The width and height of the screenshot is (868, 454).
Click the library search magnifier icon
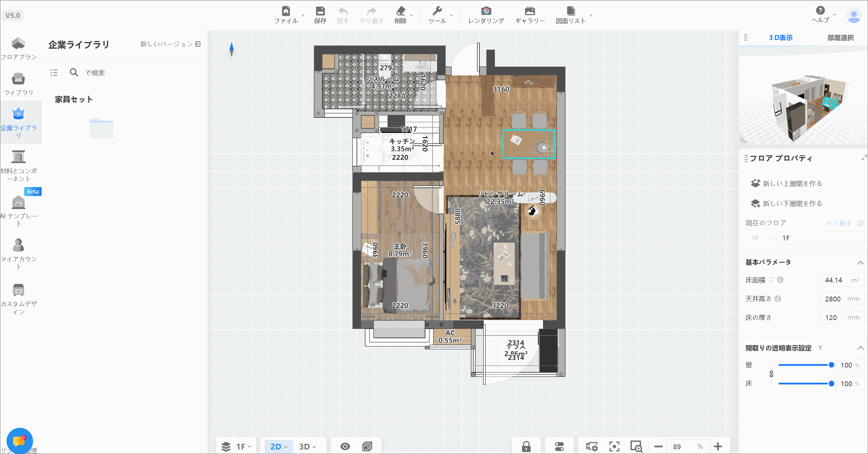(74, 72)
